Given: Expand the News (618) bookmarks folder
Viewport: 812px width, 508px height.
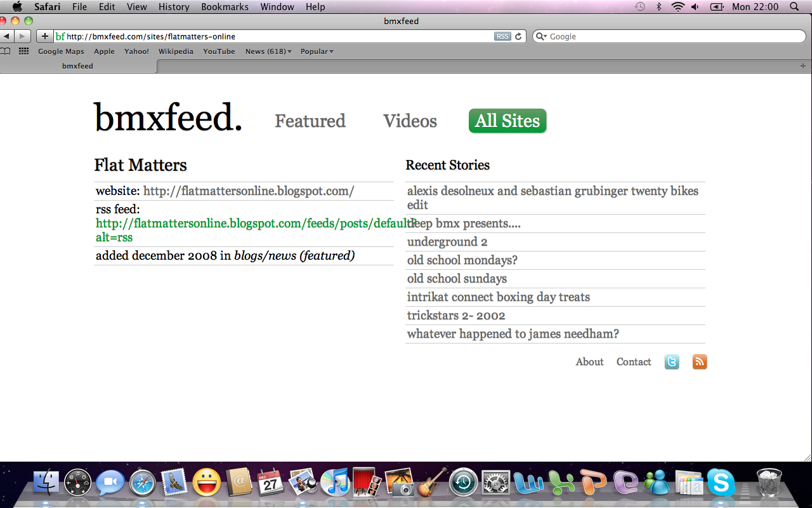Looking at the screenshot, I should pos(268,51).
